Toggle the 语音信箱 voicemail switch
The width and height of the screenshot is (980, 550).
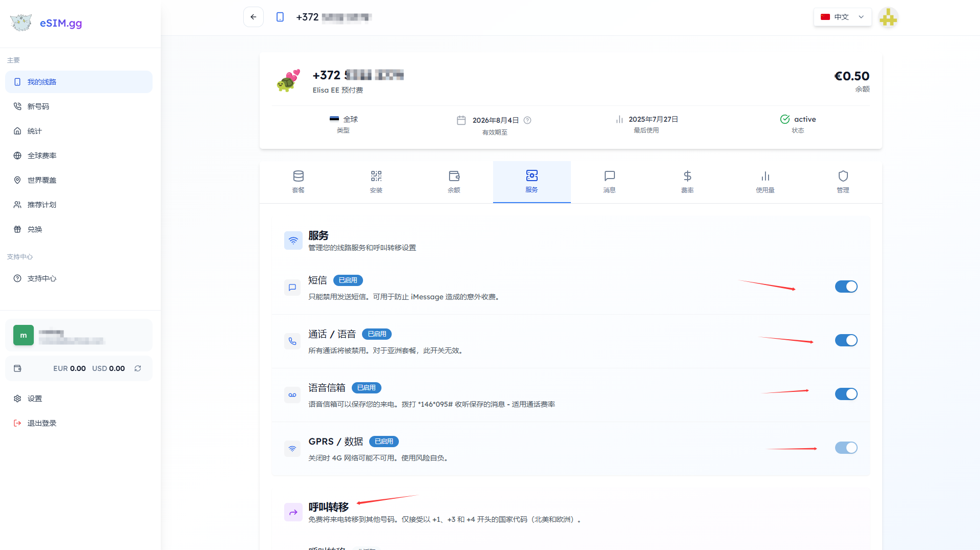[x=846, y=394]
